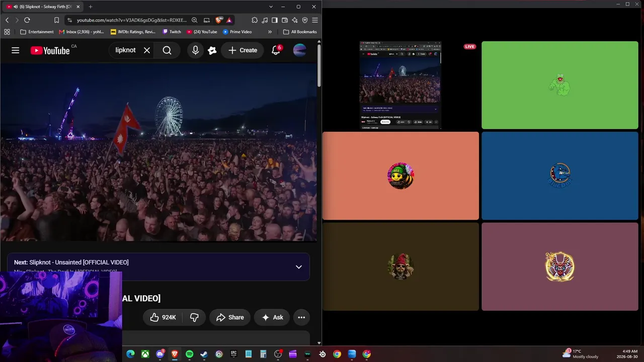Click the Ask button under the video
The width and height of the screenshot is (644, 362).
(x=272, y=317)
